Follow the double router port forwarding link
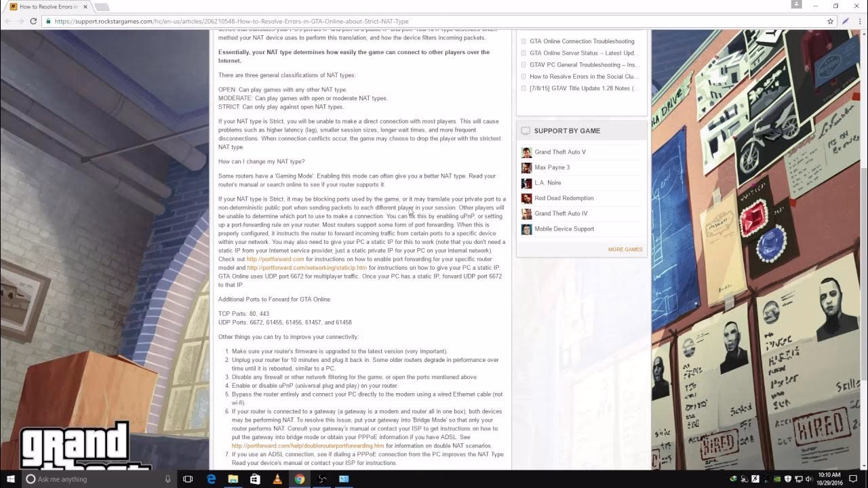Screen dimensions: 868x488 [308, 446]
